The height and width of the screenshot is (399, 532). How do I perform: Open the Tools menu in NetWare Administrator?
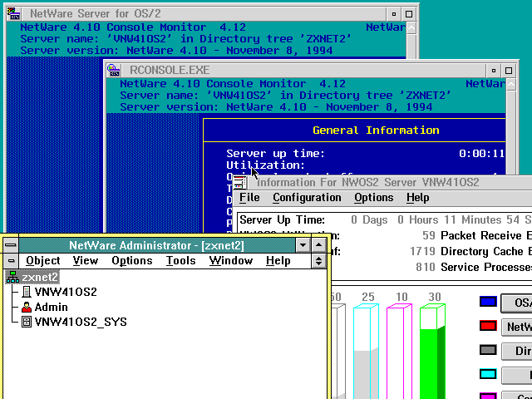pyautogui.click(x=181, y=260)
